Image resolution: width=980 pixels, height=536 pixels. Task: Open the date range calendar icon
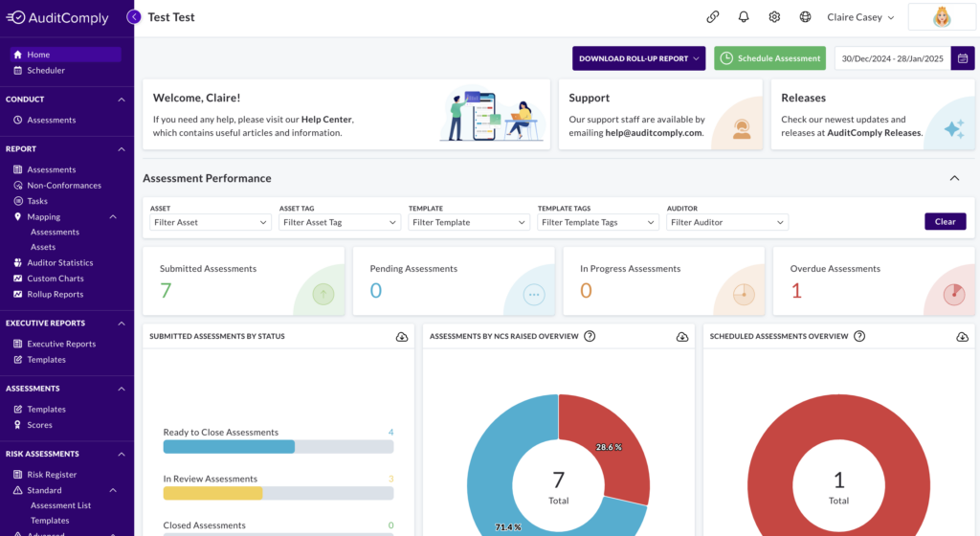[x=963, y=58]
